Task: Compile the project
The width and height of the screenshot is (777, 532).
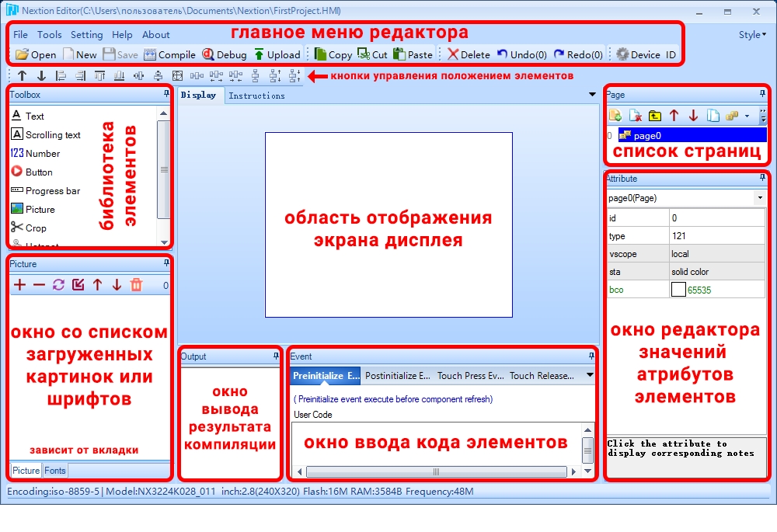Action: [x=169, y=54]
